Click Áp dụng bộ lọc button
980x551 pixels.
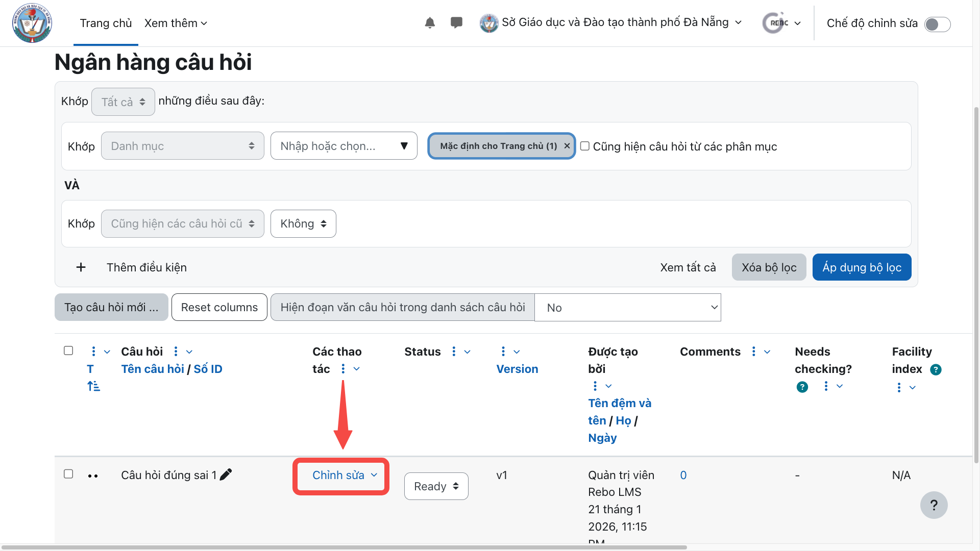point(862,267)
